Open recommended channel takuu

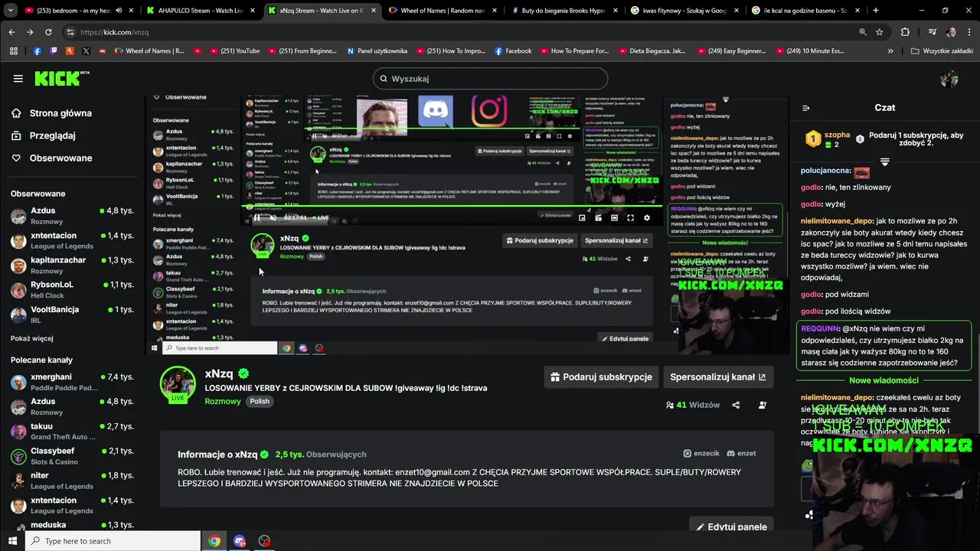tap(73, 431)
